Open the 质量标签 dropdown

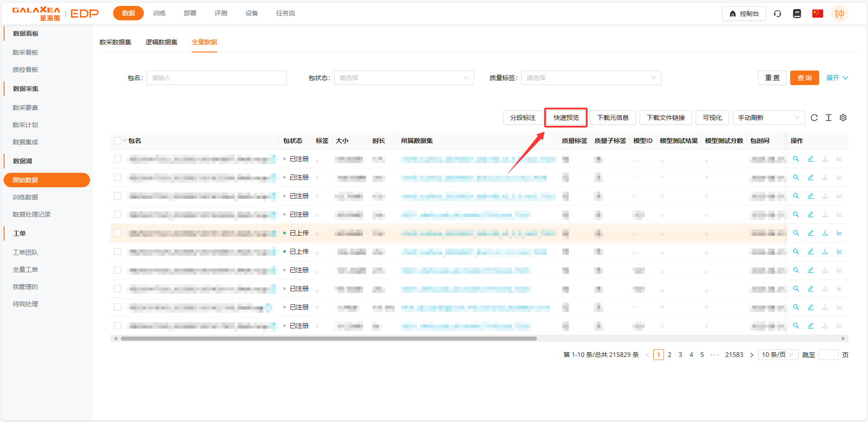pyautogui.click(x=590, y=78)
